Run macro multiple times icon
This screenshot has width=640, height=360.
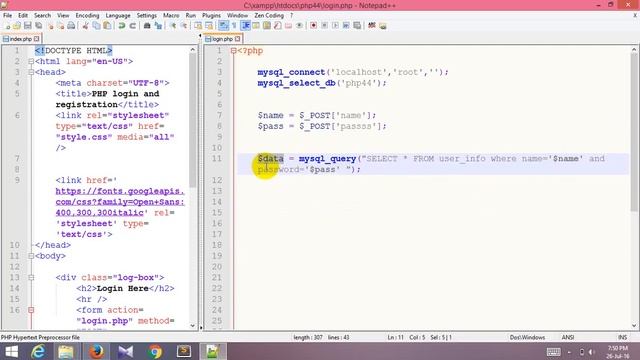pos(346,26)
